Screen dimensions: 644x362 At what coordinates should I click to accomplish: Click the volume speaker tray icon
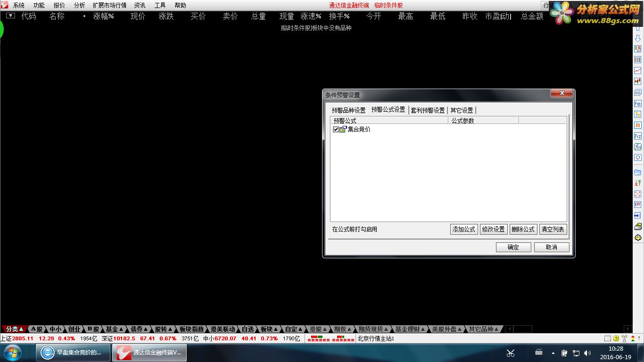(587, 353)
